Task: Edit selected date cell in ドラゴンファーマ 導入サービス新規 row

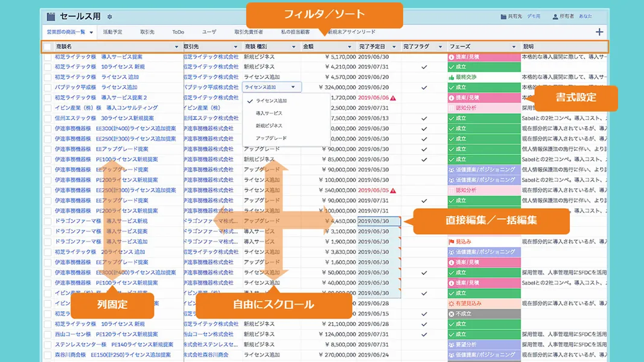Action: click(378, 221)
